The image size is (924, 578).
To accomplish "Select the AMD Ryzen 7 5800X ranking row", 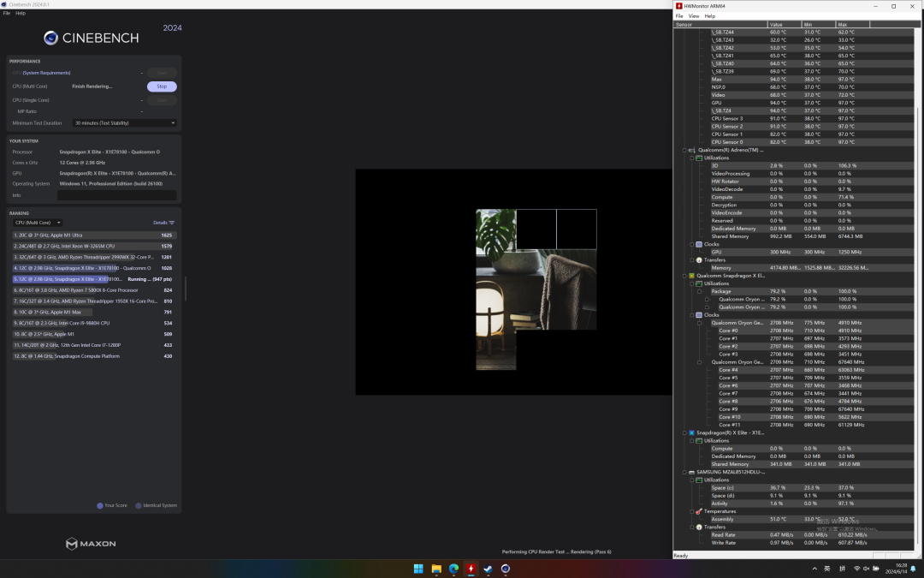I will tap(94, 290).
